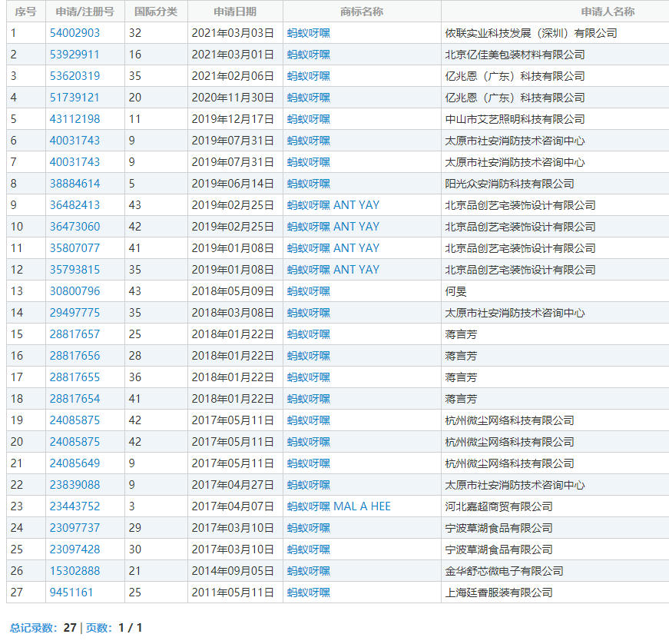669x644 pixels.
Task: Select registration number 43112198
Action: 75,119
